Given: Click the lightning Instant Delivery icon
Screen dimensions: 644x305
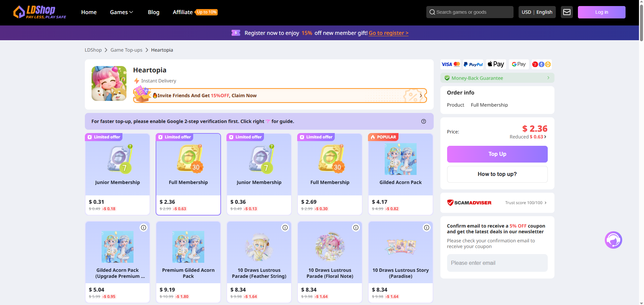Looking at the screenshot, I should point(137,81).
